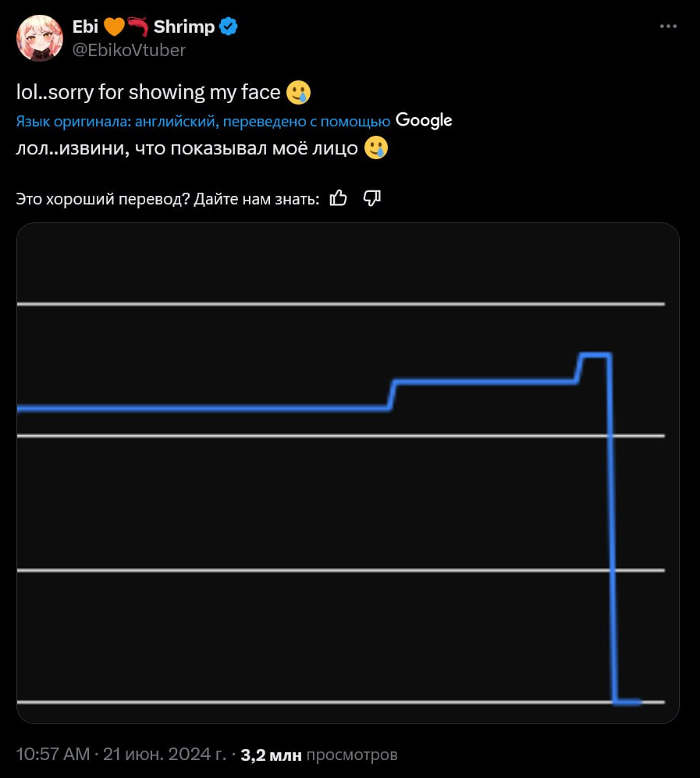Viewport: 700px width, 778px height.
Task: Open the @EbikoVtuber handle link
Action: pos(129,50)
